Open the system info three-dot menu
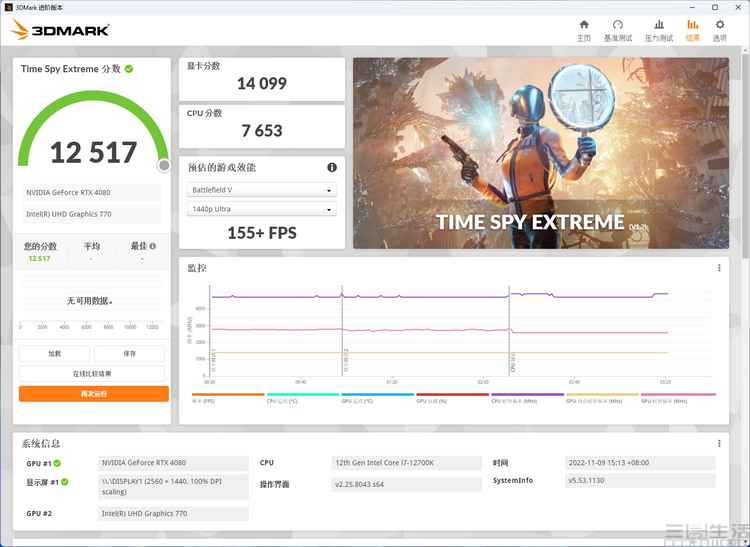This screenshot has width=750, height=547. (719, 443)
